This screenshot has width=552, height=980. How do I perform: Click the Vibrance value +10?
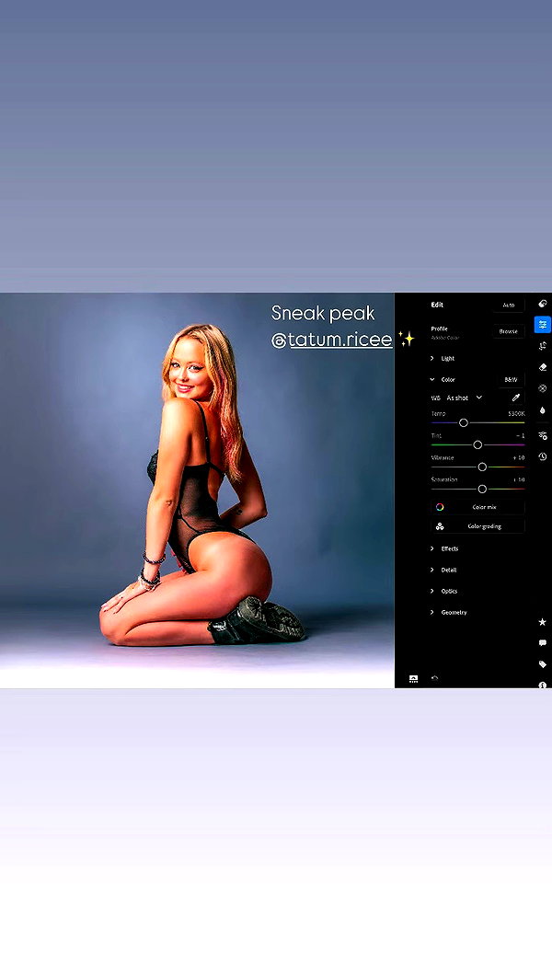(x=519, y=457)
